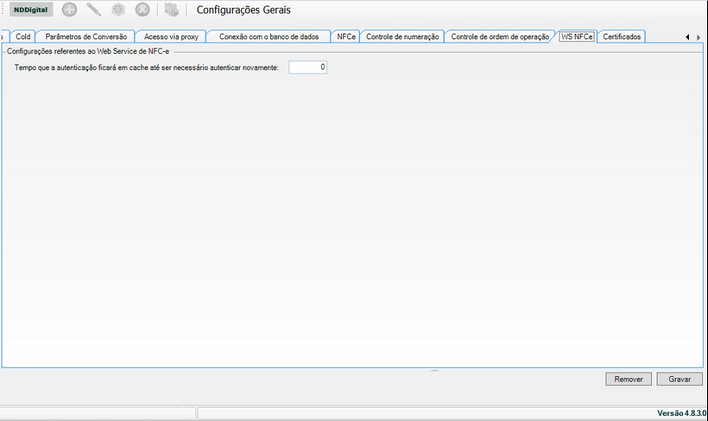Click the Gravar button
This screenshot has height=421, width=708.
click(680, 379)
